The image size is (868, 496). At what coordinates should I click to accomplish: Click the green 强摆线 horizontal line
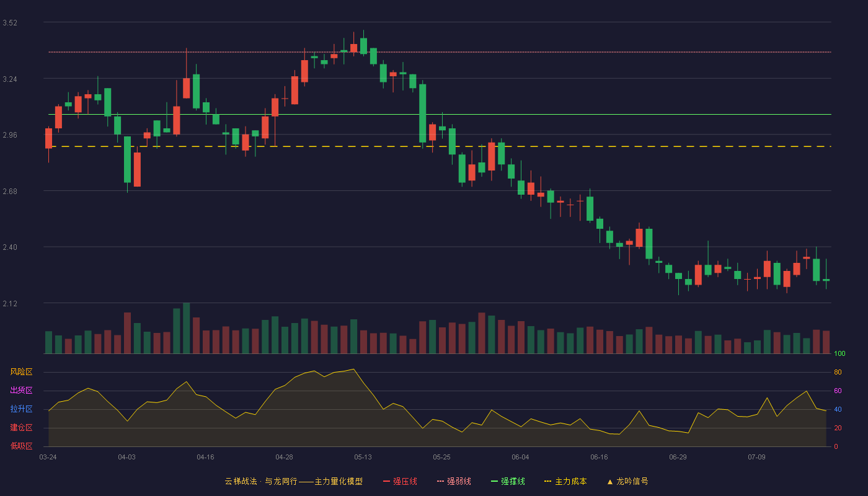coord(440,115)
